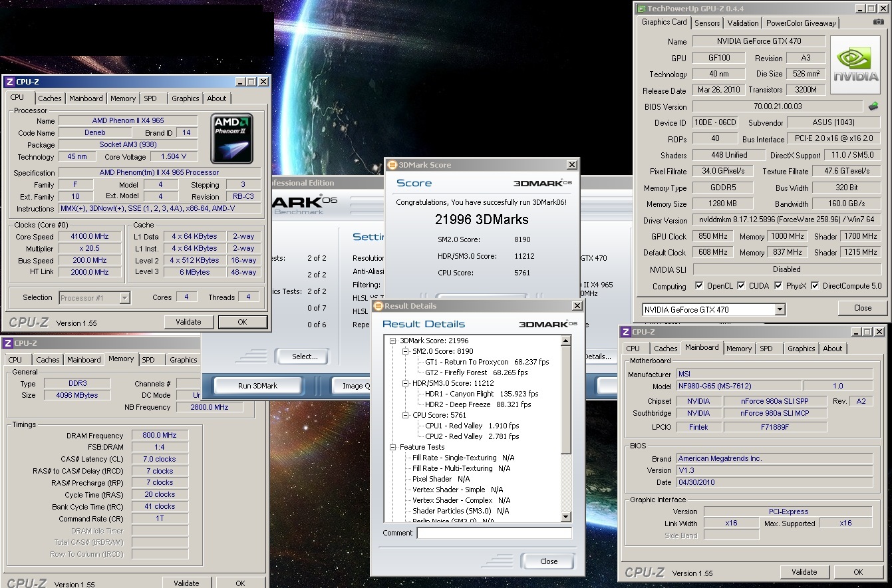The image size is (892, 588).
Task: Toggle the DirectCompute 5.0 checkbox
Action: tap(815, 286)
